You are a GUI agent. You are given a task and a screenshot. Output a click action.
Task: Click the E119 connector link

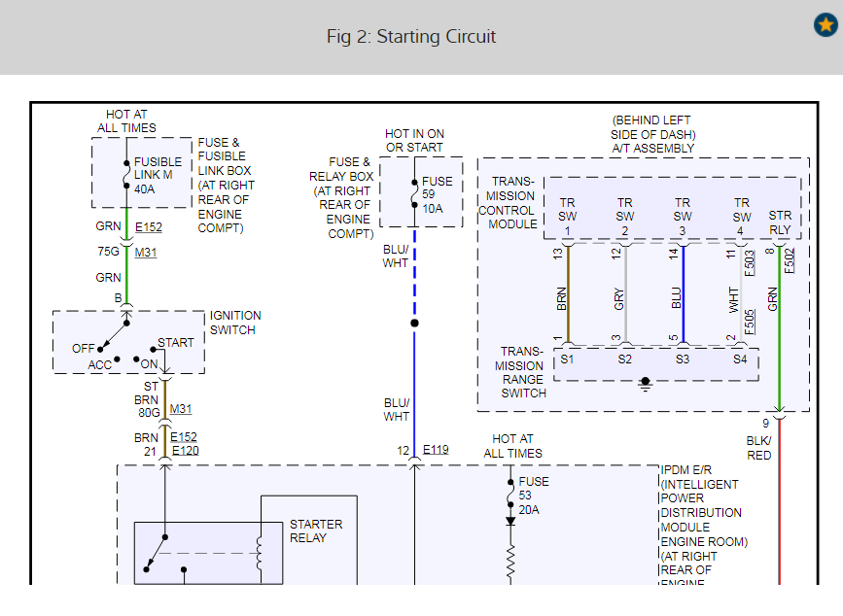click(436, 450)
